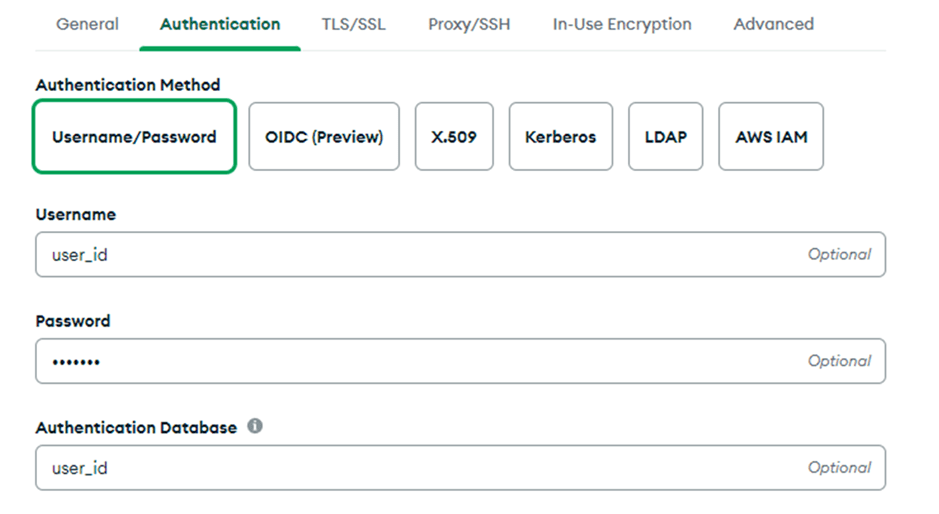Select the Authentication tab
Image resolution: width=939 pixels, height=514 pixels.
pyautogui.click(x=220, y=24)
